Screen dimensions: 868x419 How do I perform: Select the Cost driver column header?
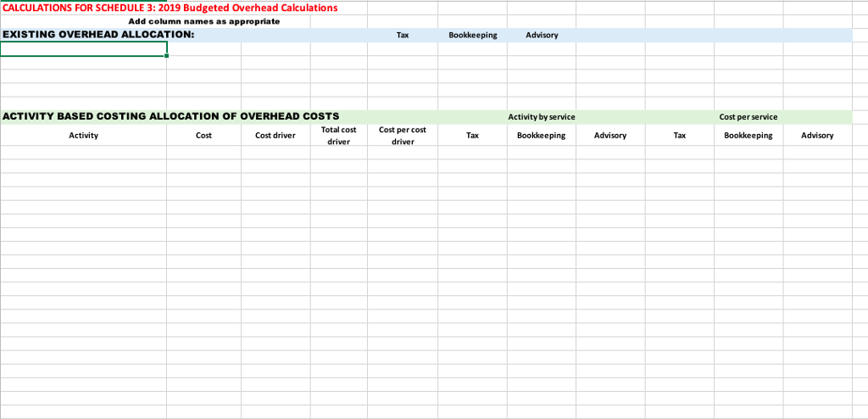(x=275, y=135)
